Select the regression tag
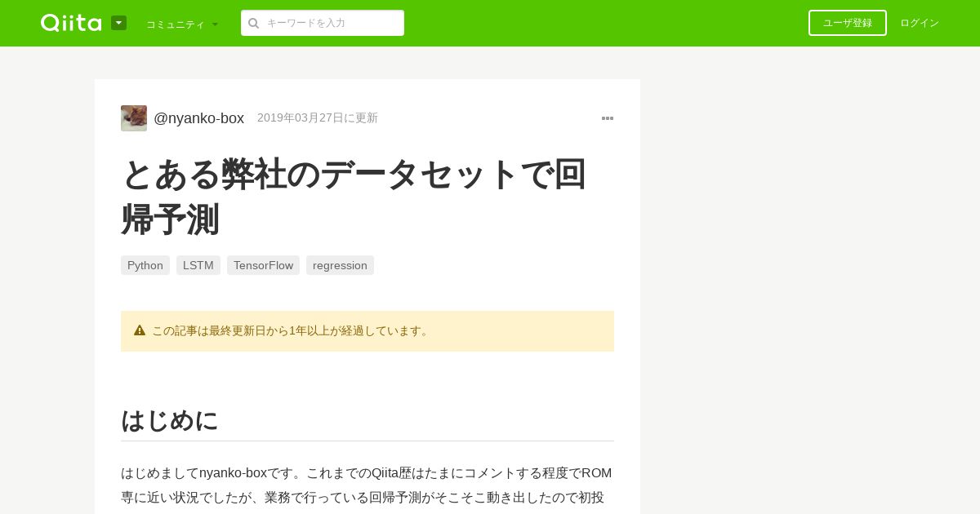 point(340,265)
